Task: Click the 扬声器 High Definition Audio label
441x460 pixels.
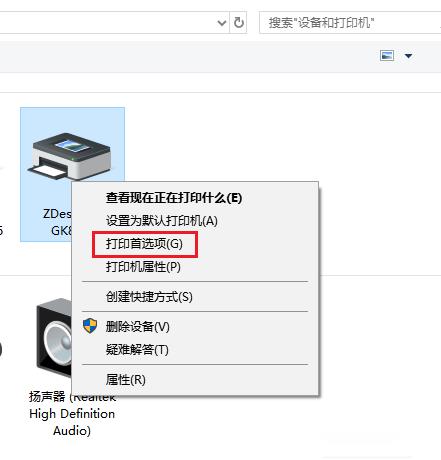Action: pos(72,414)
